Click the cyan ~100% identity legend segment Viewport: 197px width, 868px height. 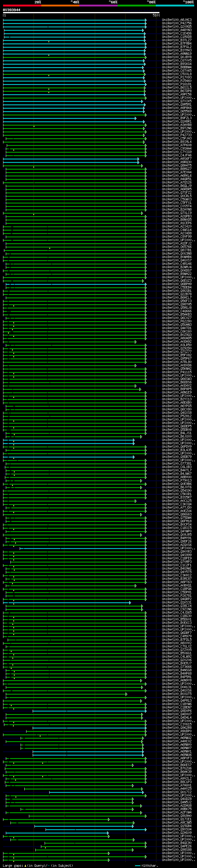[175, 6]
